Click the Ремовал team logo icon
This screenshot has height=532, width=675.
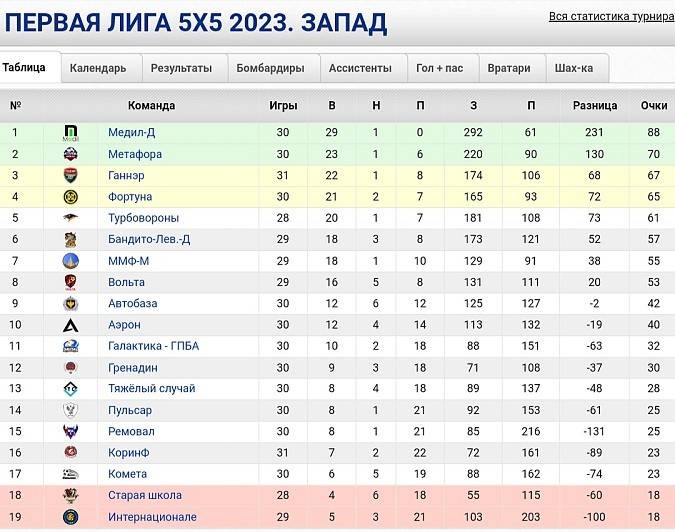tap(71, 431)
